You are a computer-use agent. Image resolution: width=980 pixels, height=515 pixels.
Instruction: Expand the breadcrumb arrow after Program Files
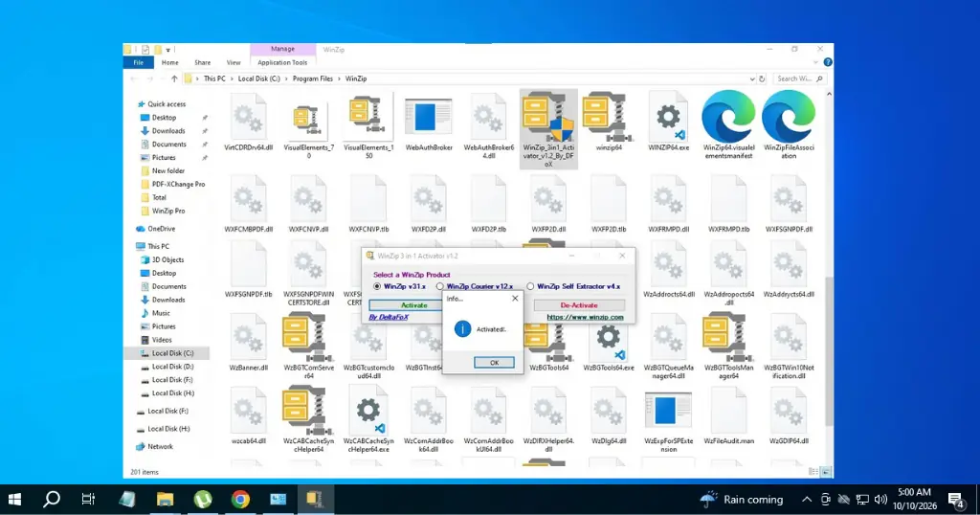tap(340, 78)
